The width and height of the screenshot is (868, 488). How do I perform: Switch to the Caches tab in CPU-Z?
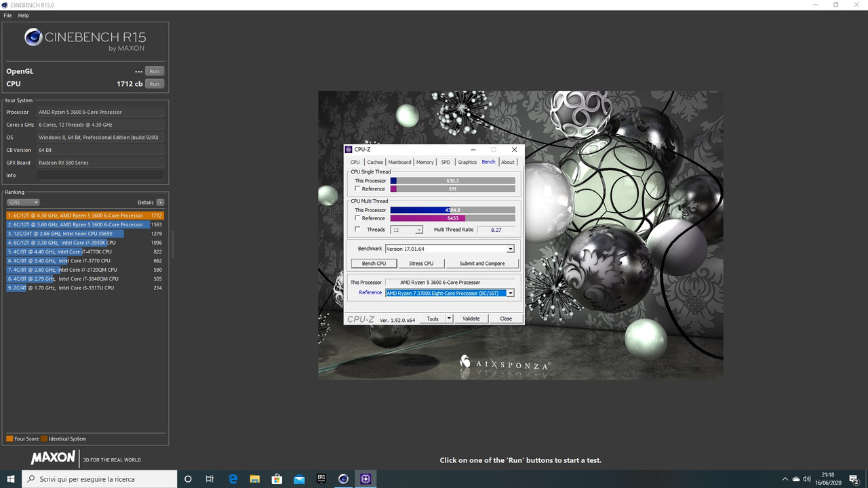[375, 162]
